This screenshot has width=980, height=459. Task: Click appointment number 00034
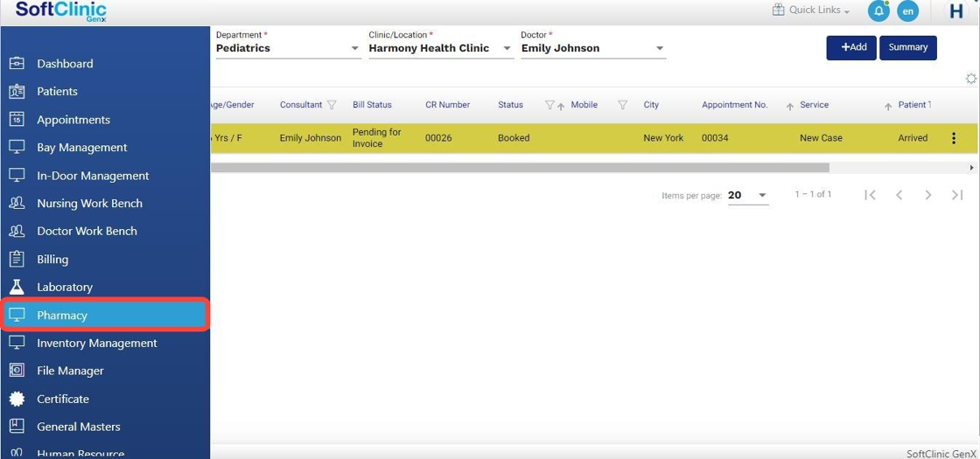pos(715,138)
